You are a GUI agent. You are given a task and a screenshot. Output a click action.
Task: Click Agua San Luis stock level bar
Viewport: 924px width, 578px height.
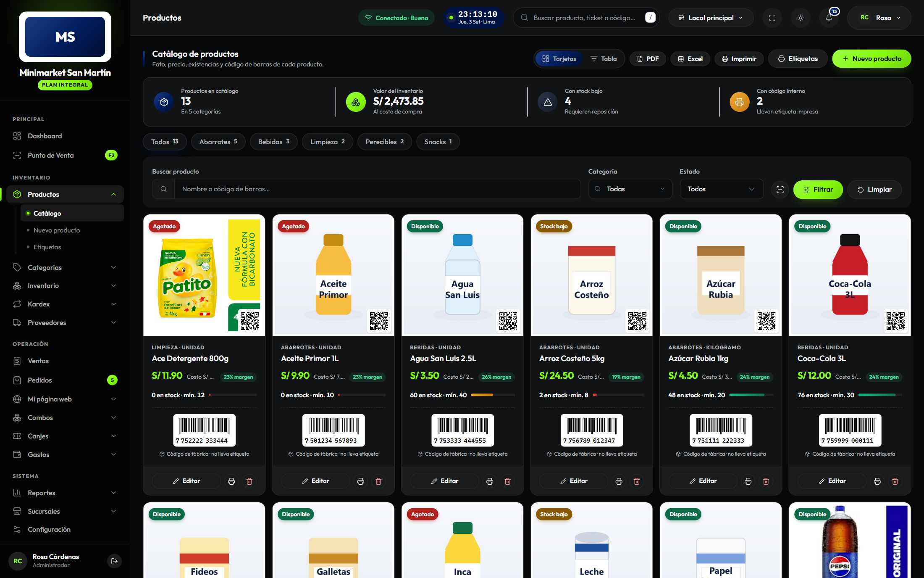493,395
